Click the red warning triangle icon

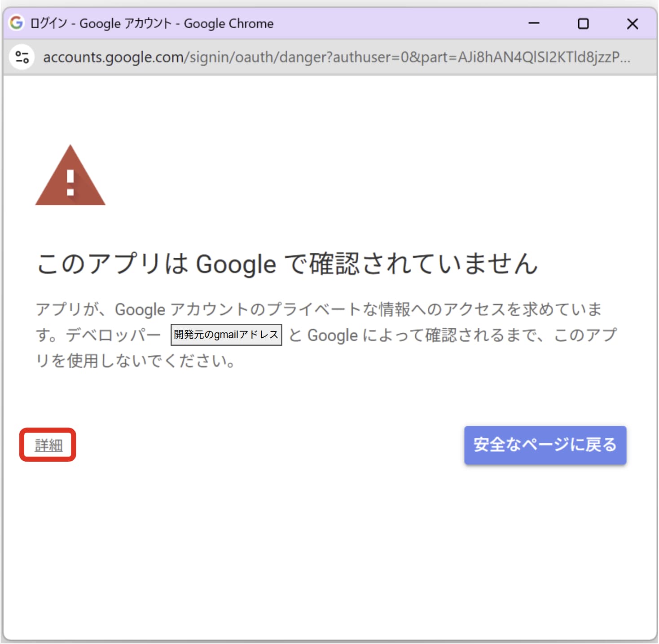click(70, 175)
